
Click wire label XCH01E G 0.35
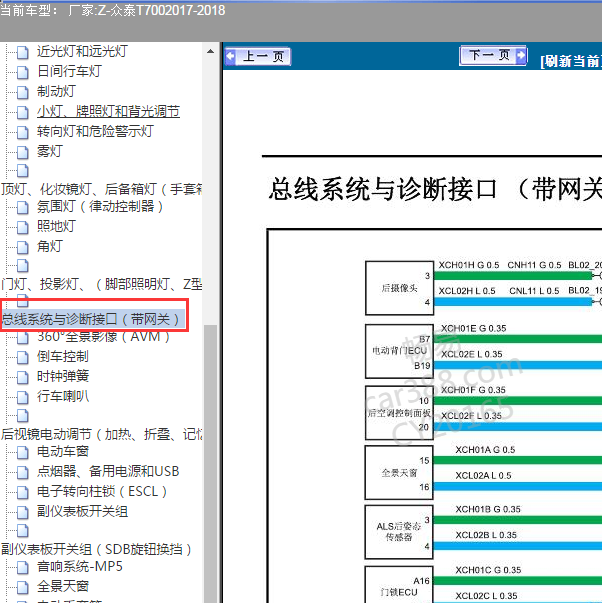point(474,328)
